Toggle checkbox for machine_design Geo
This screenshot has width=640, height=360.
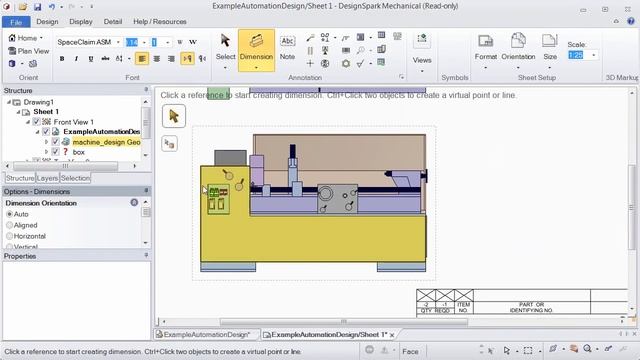56,142
